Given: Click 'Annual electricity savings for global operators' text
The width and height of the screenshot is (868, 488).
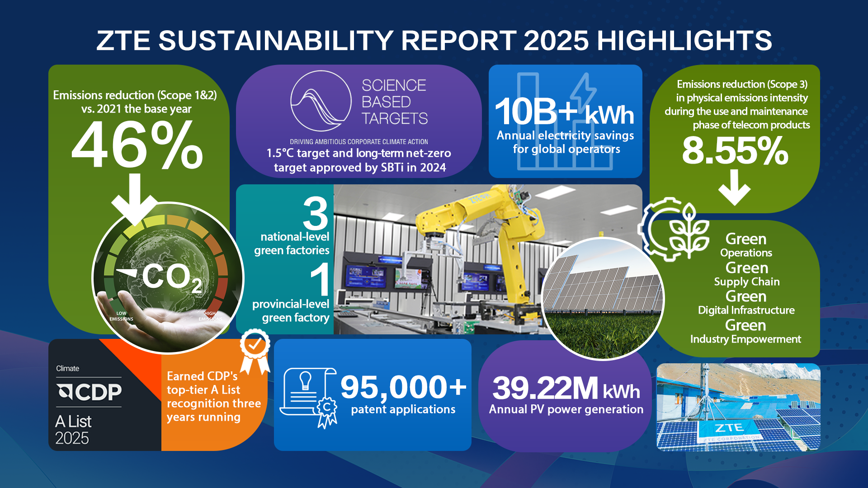Looking at the screenshot, I should point(566,142).
